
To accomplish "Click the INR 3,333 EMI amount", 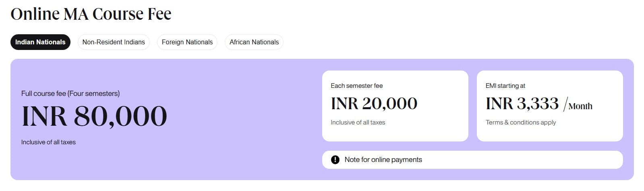I will tap(522, 104).
